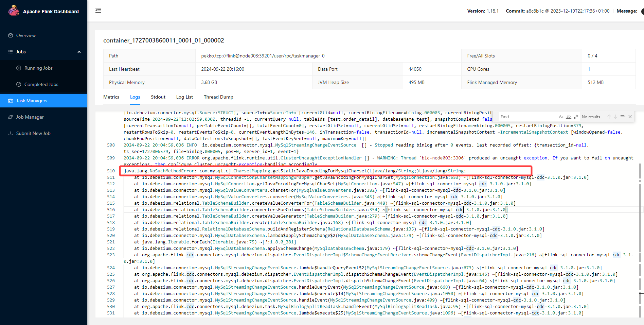644x325 pixels.
Task: Click the JVM Heap Size value 495 MB
Action: [416, 82]
